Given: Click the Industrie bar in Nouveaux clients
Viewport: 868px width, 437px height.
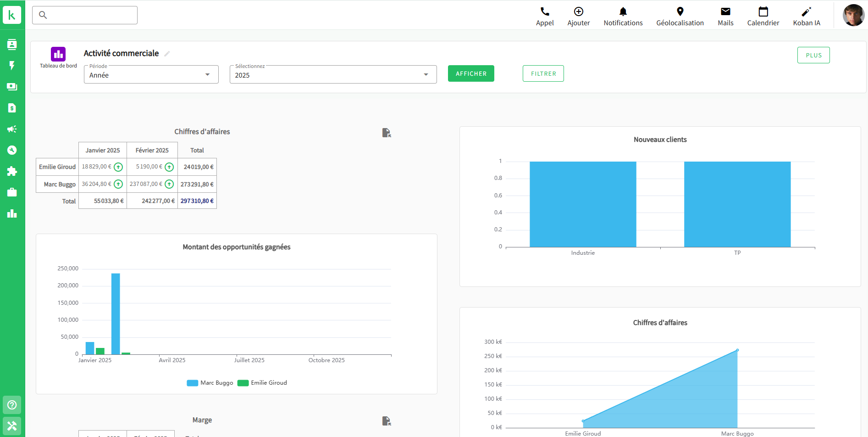Looking at the screenshot, I should pyautogui.click(x=583, y=204).
